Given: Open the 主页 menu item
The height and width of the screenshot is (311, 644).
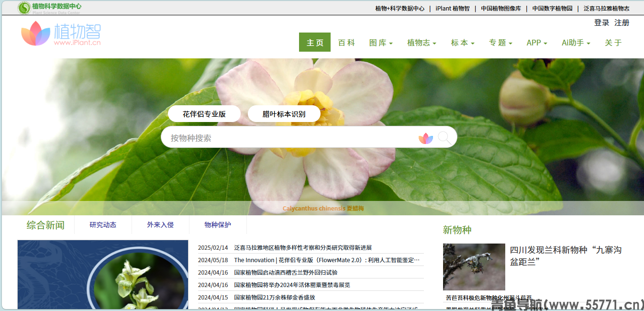Looking at the screenshot, I should coord(315,43).
